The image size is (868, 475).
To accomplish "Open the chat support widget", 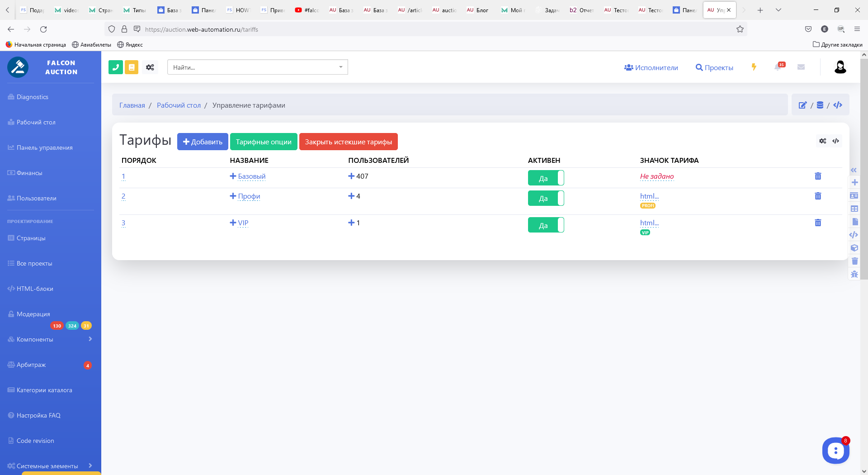I will pos(835,450).
